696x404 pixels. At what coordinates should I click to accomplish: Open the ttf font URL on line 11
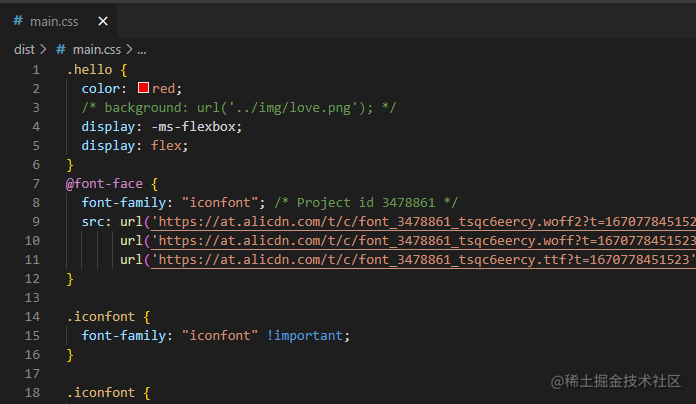pos(423,259)
